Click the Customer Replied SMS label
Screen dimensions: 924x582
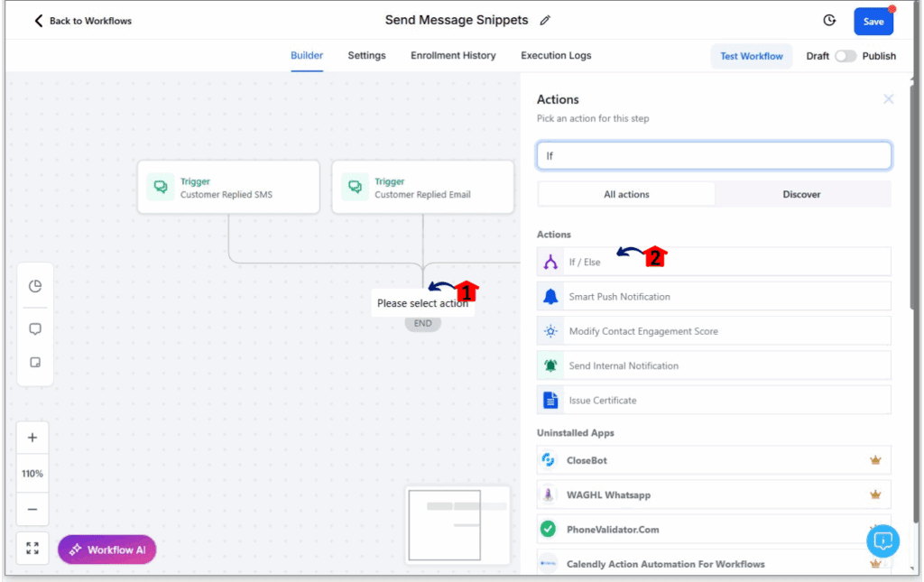tap(226, 194)
